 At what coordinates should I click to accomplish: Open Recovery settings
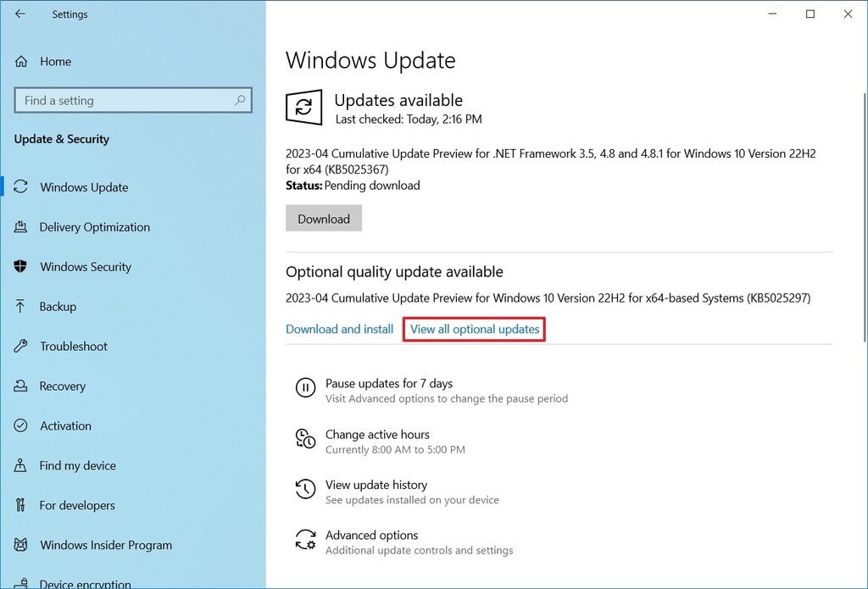(x=64, y=386)
